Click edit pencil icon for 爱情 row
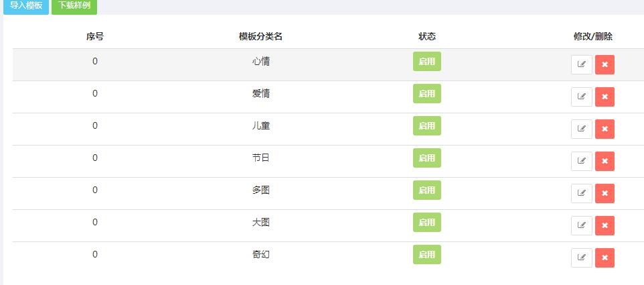The width and height of the screenshot is (644, 285). coord(582,97)
